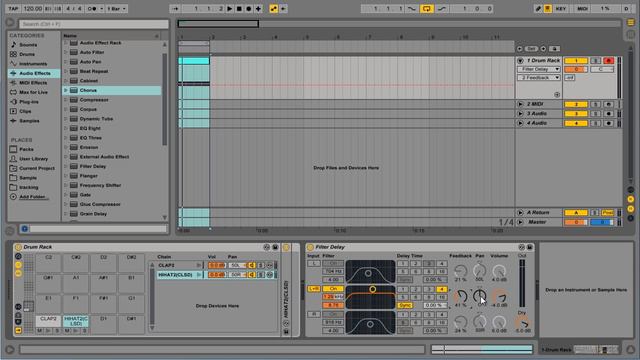The image size is (640, 360).
Task: Collapse the 1 Drum Rack track
Action: [520, 61]
